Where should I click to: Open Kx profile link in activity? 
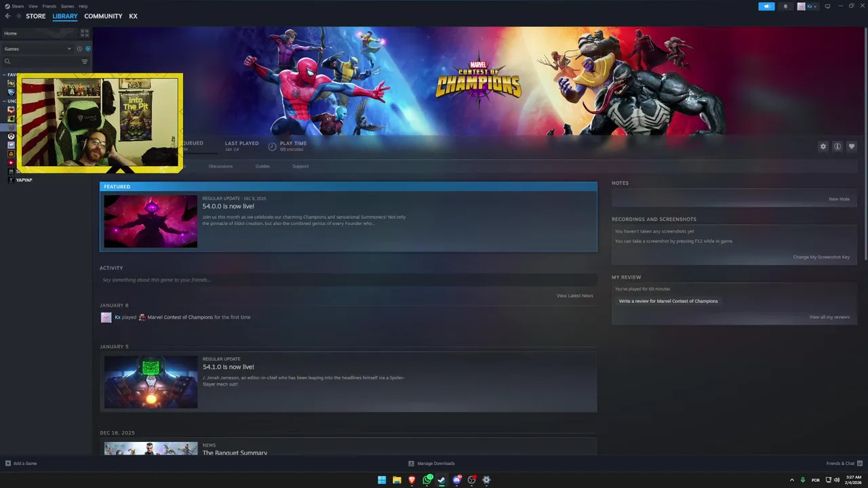coord(117,317)
